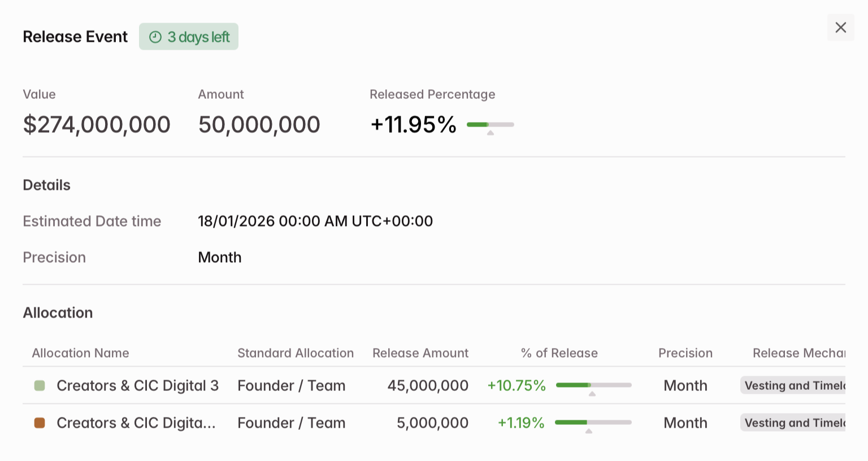
Task: Click Vesting and Timelock tag in first row
Action: point(793,386)
